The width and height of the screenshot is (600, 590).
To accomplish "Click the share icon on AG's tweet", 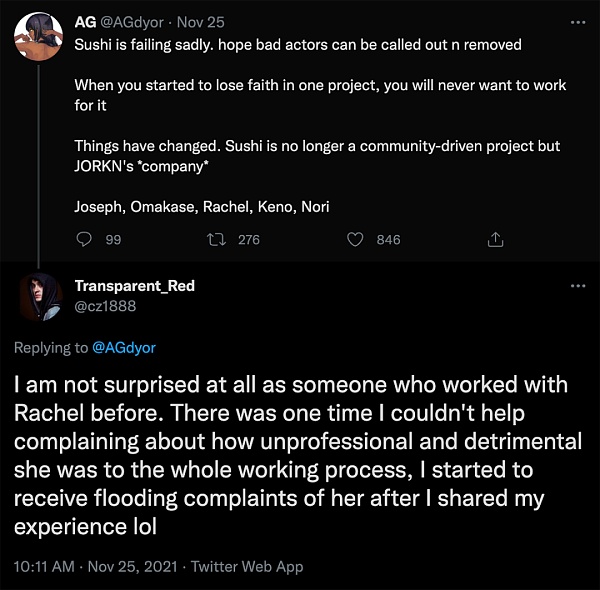I will point(494,239).
